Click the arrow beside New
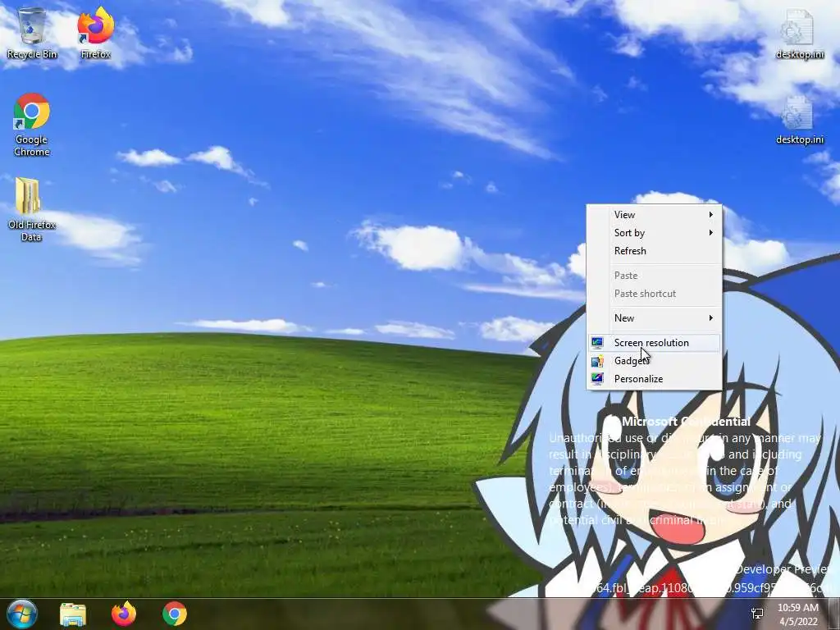The height and width of the screenshot is (630, 840). (711, 318)
